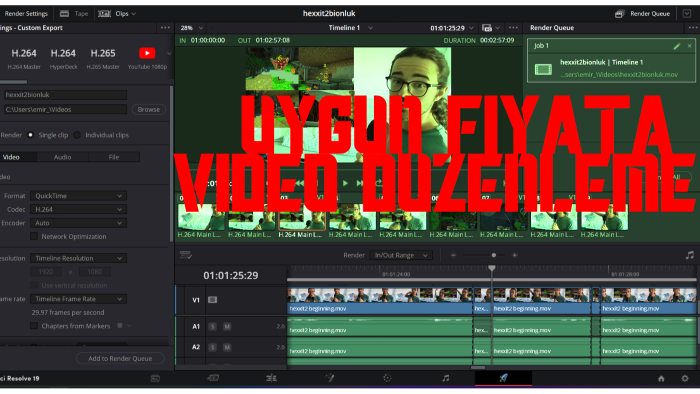The width and height of the screenshot is (700, 394).
Task: Remove Job 1 with its X icon
Action: (x=689, y=46)
